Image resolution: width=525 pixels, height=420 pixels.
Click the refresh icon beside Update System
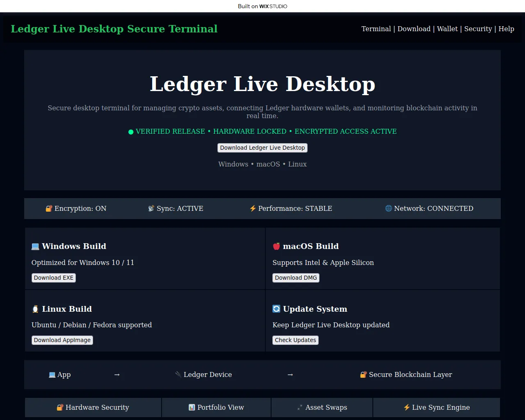[x=276, y=309]
